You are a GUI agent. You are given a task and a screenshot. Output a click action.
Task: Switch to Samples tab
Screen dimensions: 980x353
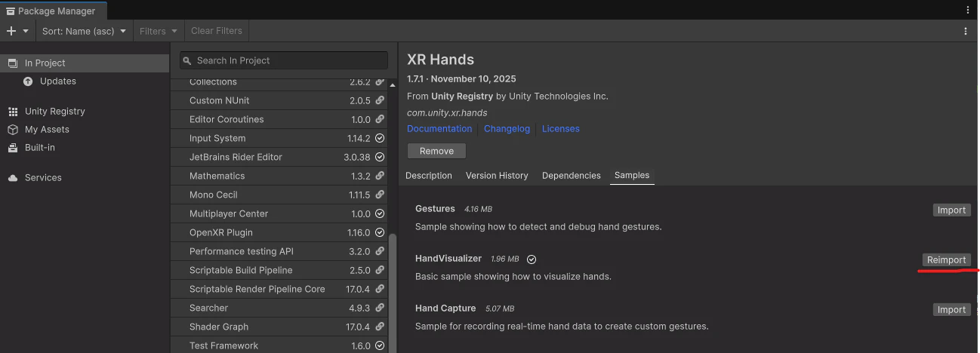tap(632, 175)
